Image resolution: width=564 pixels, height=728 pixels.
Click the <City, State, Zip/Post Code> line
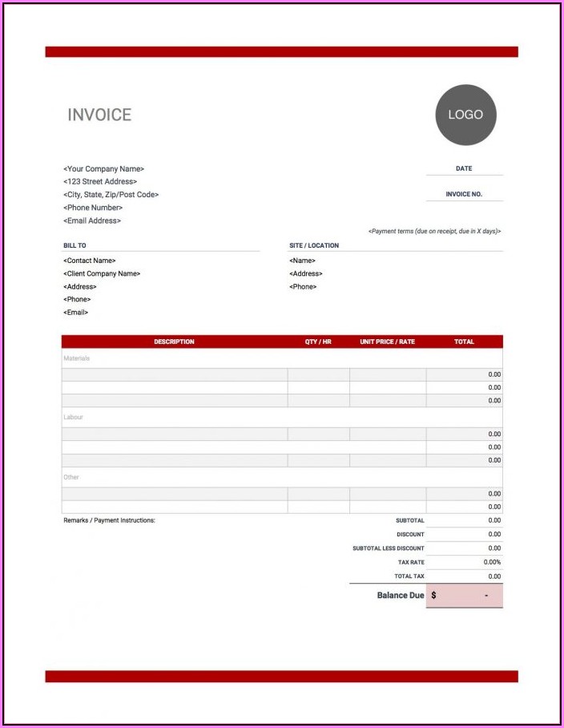pos(111,195)
